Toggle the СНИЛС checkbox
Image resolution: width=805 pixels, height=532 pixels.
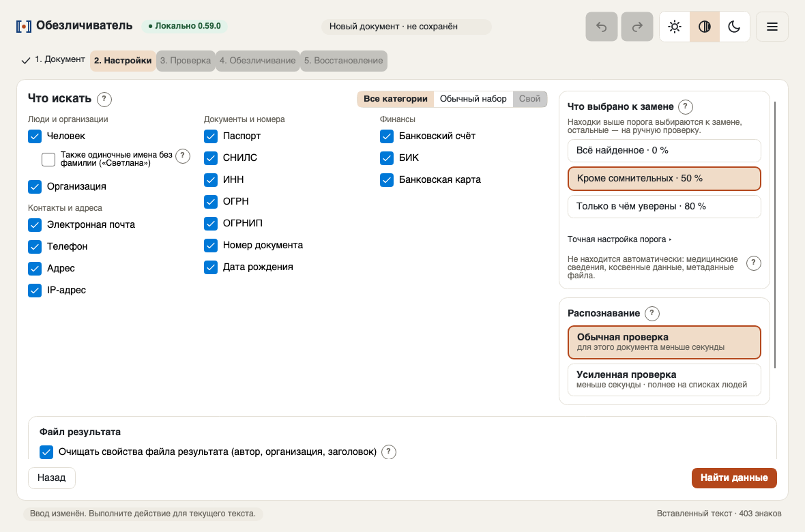click(211, 158)
